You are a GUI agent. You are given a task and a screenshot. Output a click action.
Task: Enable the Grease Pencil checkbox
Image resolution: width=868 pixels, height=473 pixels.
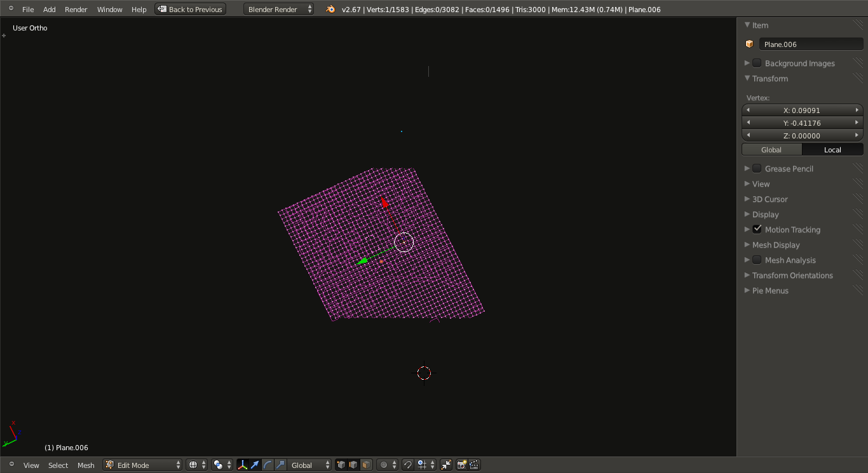click(757, 168)
